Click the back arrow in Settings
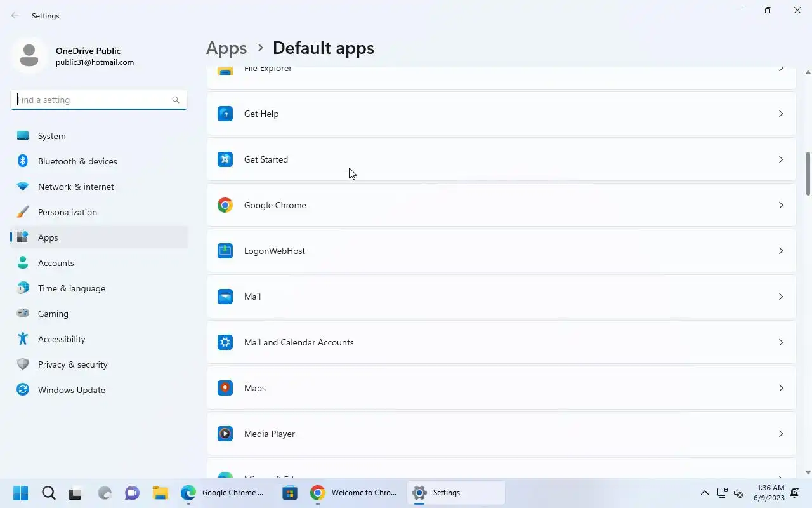This screenshot has width=812, height=508. pyautogui.click(x=15, y=15)
